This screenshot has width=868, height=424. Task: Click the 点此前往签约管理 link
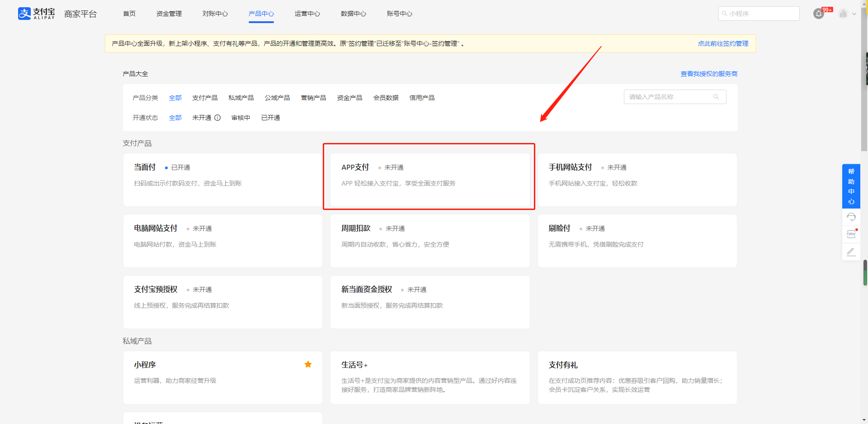tap(722, 43)
